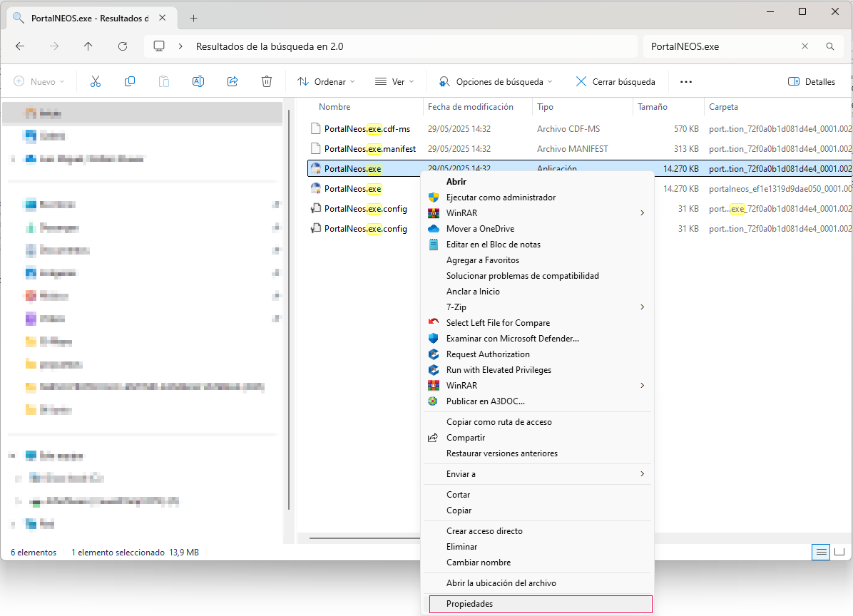Click Cerrar búsqueda button
Image resolution: width=853 pixels, height=616 pixels.
616,81
